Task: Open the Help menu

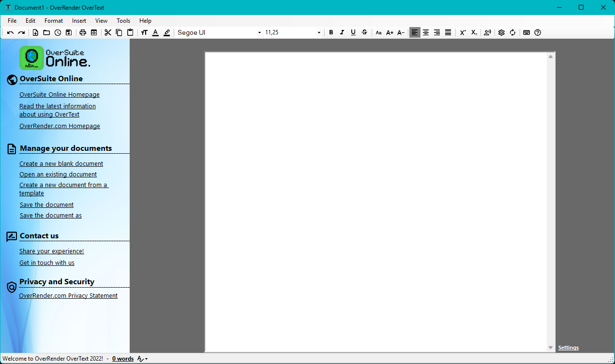Action: click(x=145, y=21)
